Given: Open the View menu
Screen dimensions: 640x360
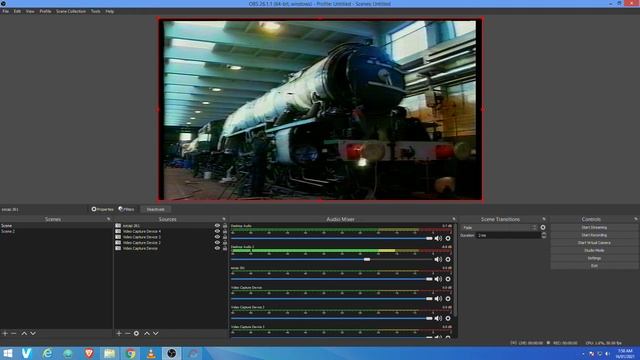Looking at the screenshot, I should (30, 11).
